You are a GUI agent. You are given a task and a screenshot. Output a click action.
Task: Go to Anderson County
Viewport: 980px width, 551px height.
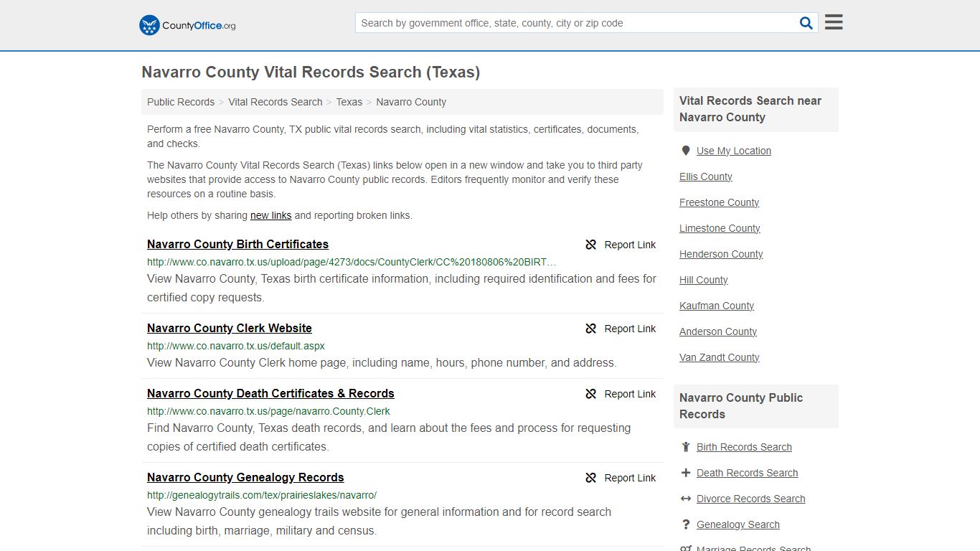(x=718, y=331)
